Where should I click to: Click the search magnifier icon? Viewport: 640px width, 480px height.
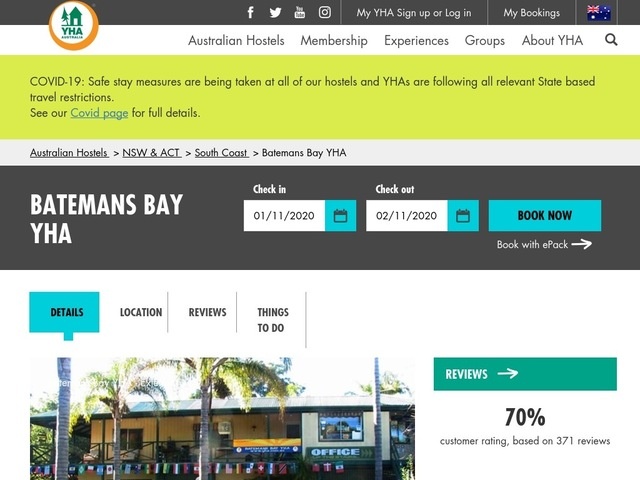[x=611, y=40]
